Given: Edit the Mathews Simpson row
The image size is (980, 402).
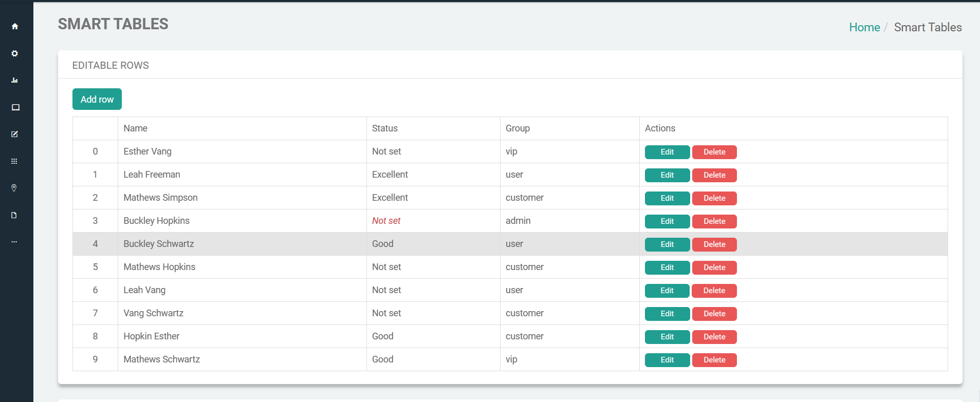Looking at the screenshot, I should click(x=667, y=198).
